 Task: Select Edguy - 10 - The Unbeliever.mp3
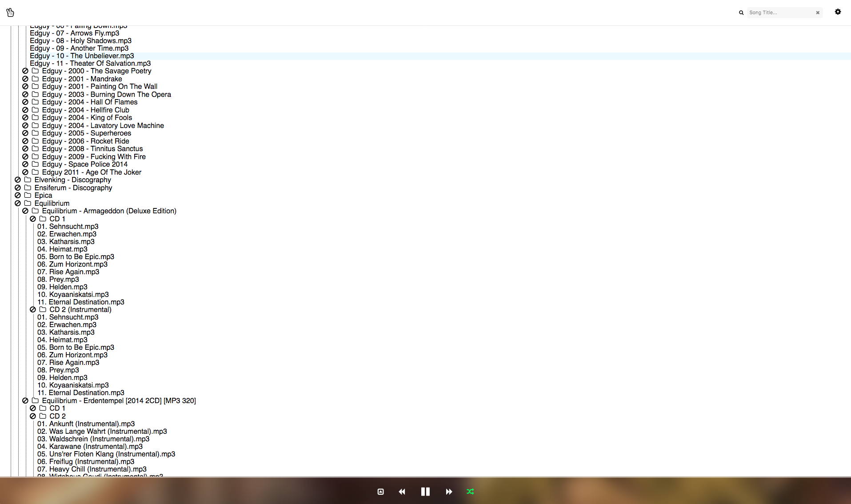[82, 56]
